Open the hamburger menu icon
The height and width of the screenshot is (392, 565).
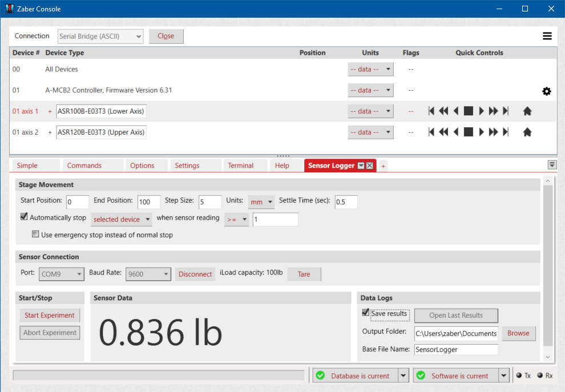pos(547,36)
